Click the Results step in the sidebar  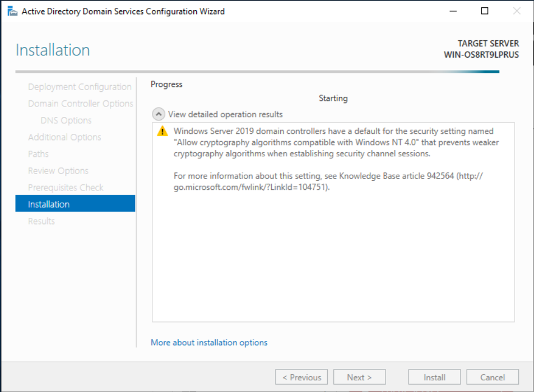41,221
